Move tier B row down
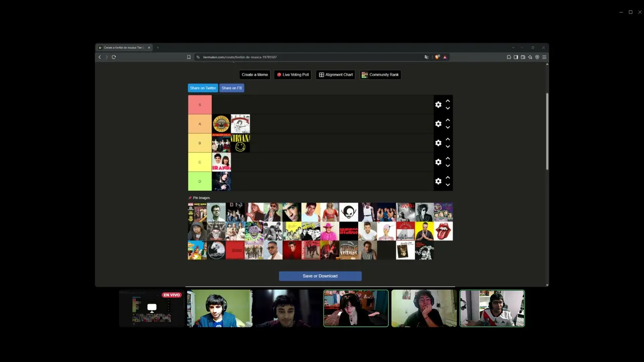Screen dimensions: 644x362 coord(448,146)
